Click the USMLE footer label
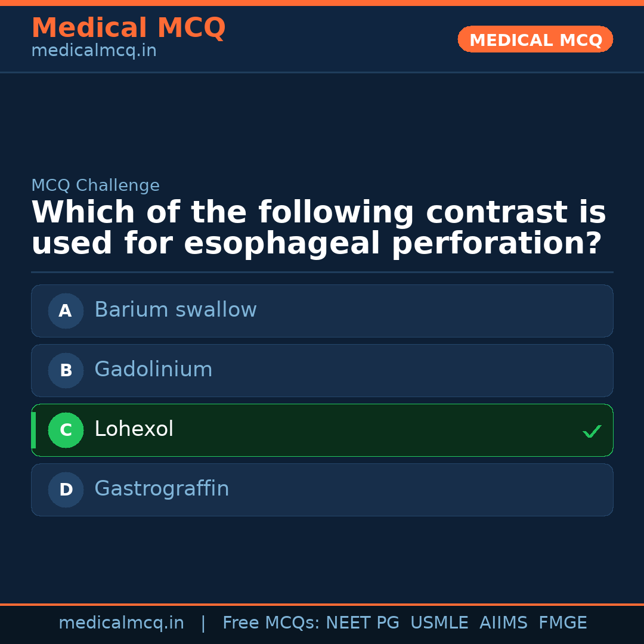Screen dimensions: 644x644 (439, 623)
